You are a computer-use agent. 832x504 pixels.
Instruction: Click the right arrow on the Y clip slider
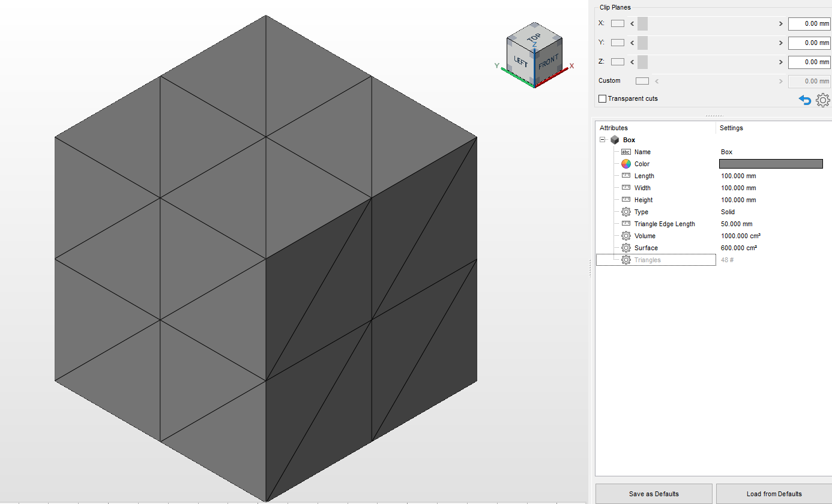click(x=780, y=42)
